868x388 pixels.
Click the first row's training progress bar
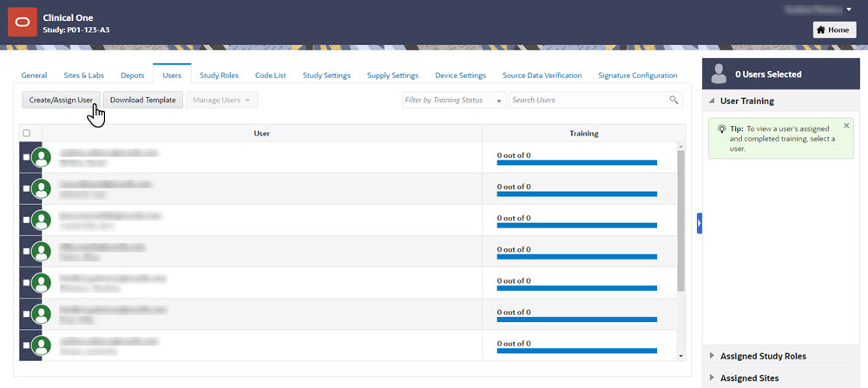point(577,162)
